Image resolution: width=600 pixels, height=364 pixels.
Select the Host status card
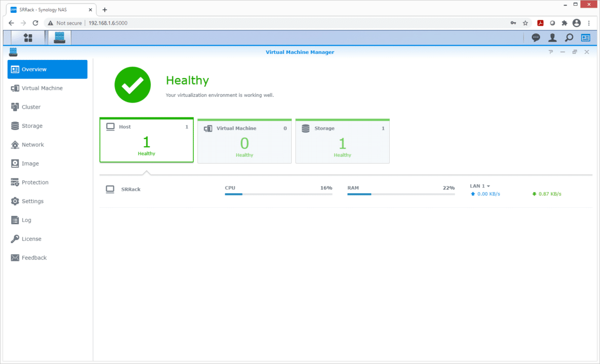pos(147,140)
